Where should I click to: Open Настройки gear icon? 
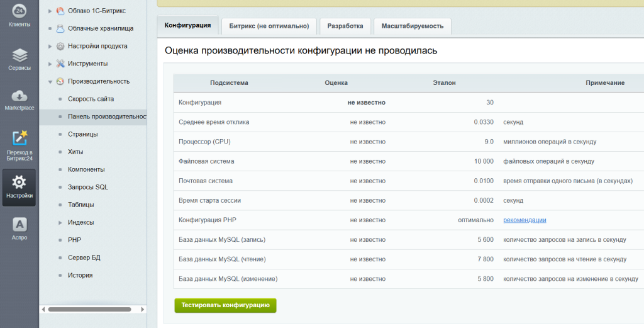tap(19, 183)
